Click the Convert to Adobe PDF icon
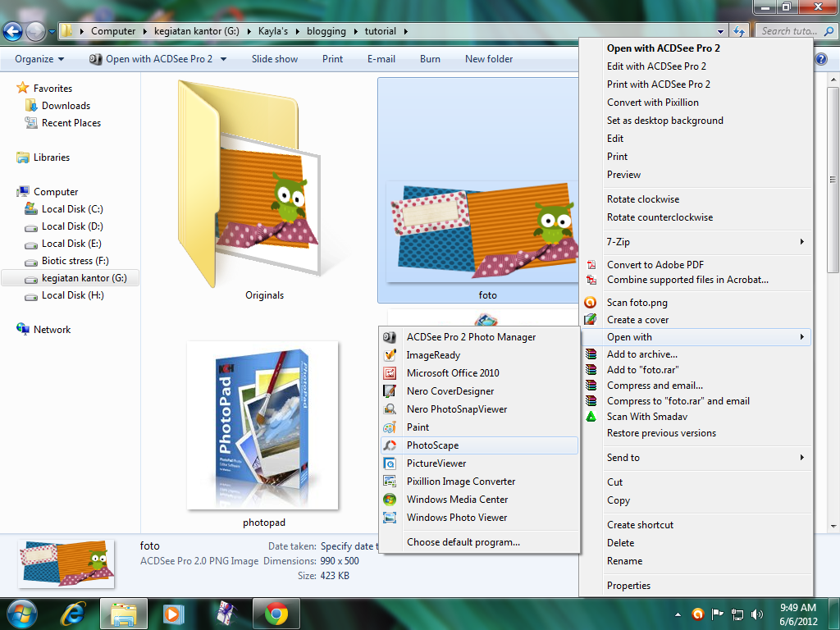This screenshot has width=840, height=630. tap(591, 265)
